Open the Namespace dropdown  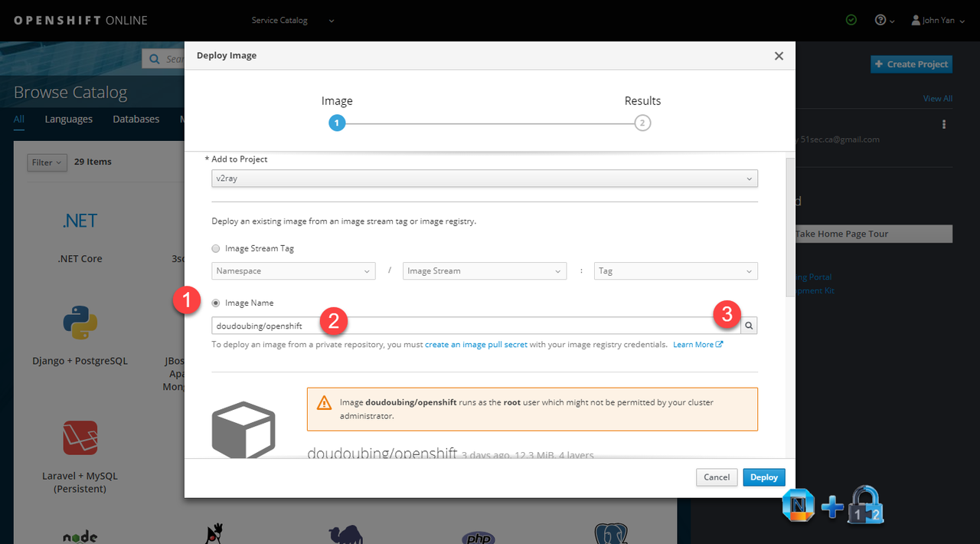(294, 271)
